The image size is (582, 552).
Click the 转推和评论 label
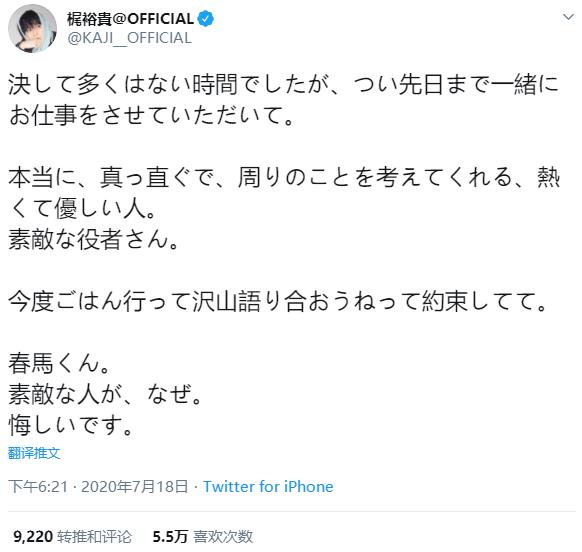click(x=94, y=536)
